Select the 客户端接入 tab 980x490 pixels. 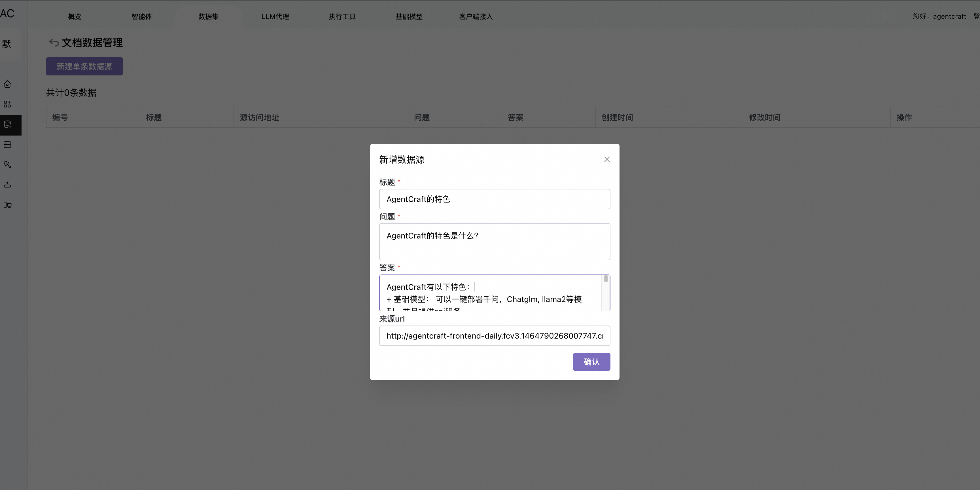476,16
